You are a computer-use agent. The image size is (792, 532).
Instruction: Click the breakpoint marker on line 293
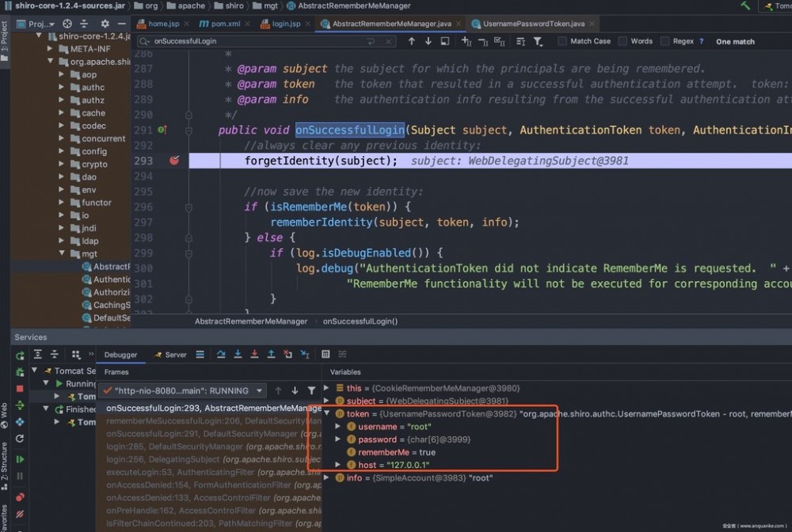click(x=174, y=161)
